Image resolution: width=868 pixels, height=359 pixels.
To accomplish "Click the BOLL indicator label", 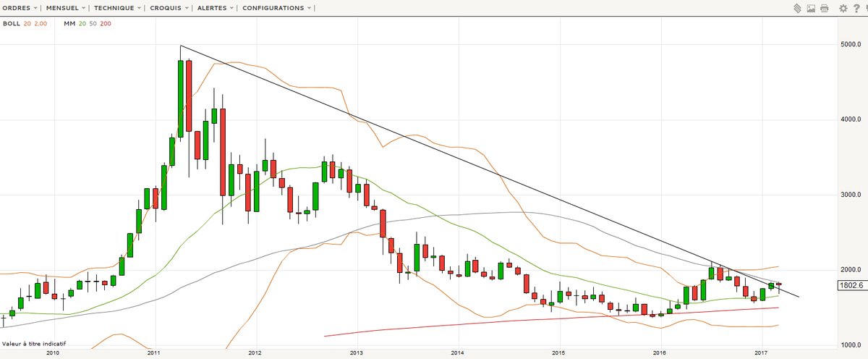I will tap(10, 24).
